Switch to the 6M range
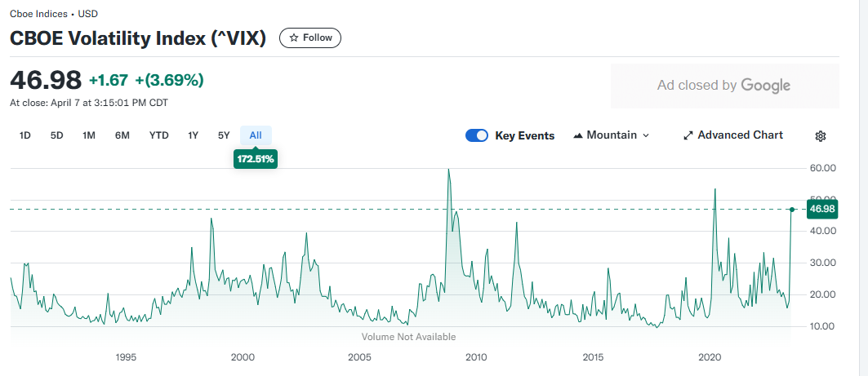Screen dimensions: 868x376 pos(122,135)
